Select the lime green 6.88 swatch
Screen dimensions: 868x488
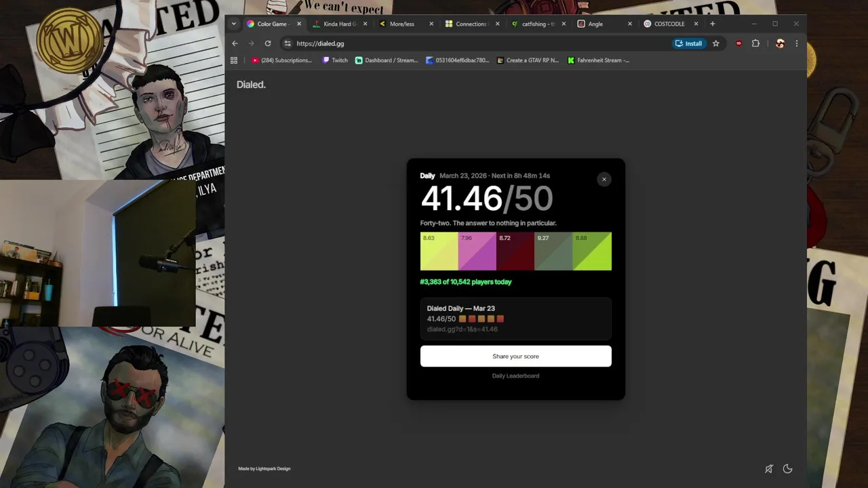point(592,251)
